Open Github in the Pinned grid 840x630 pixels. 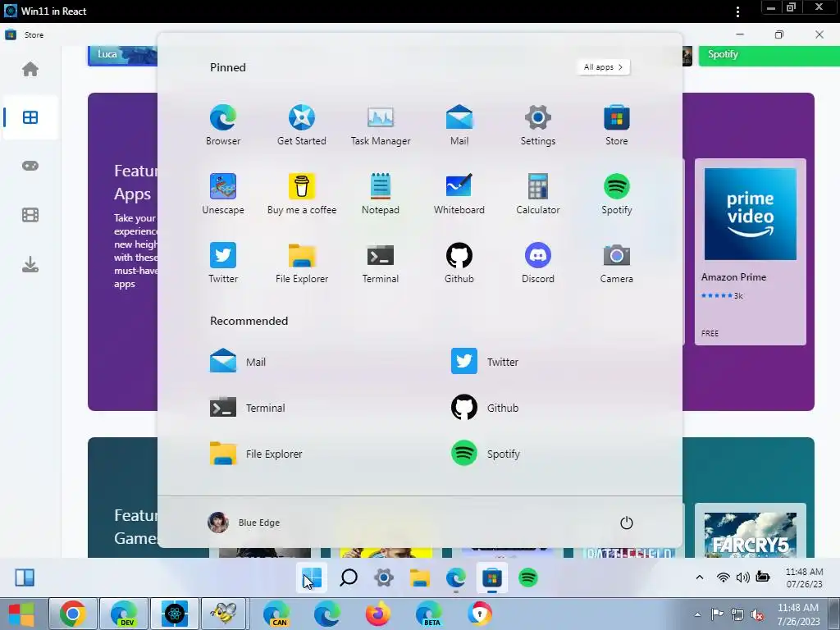(459, 262)
